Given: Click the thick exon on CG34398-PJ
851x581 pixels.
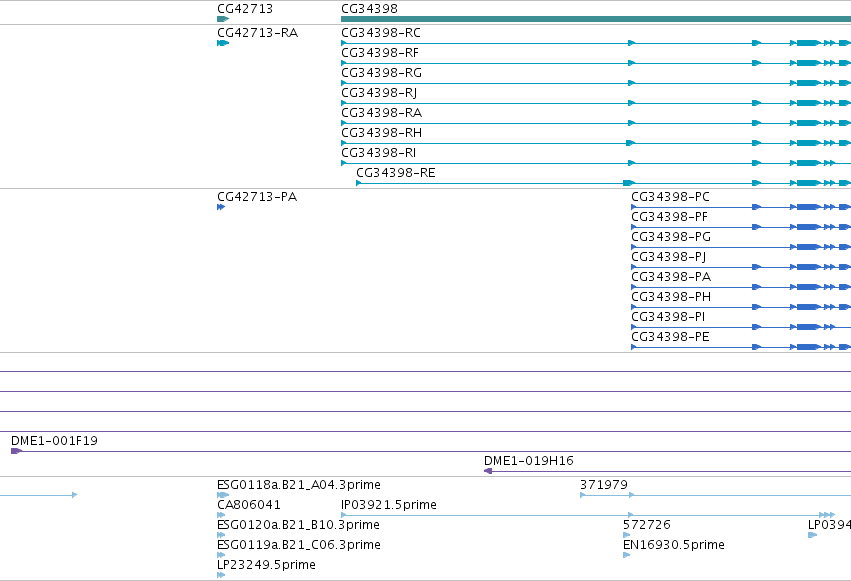Looking at the screenshot, I should [x=809, y=267].
